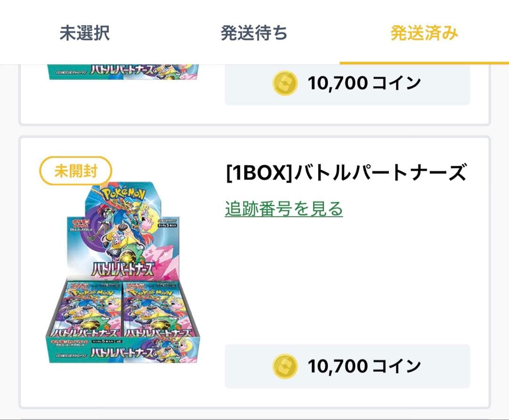Select the 発送済み tab
This screenshot has width=509, height=420.
coord(423,33)
